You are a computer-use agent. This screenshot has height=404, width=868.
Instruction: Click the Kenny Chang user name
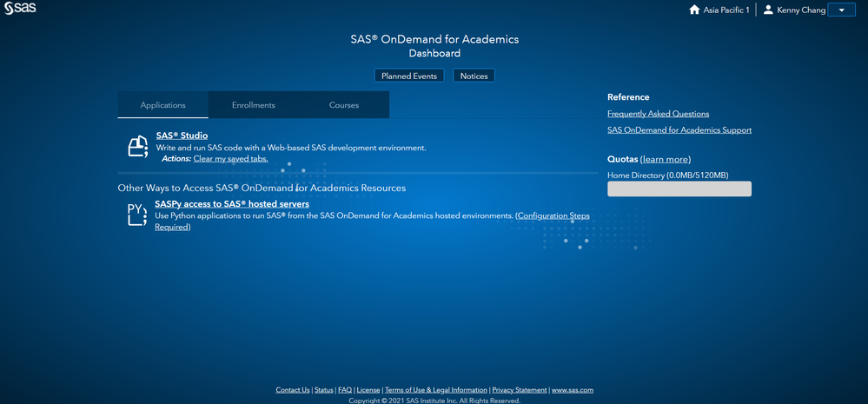pos(802,10)
